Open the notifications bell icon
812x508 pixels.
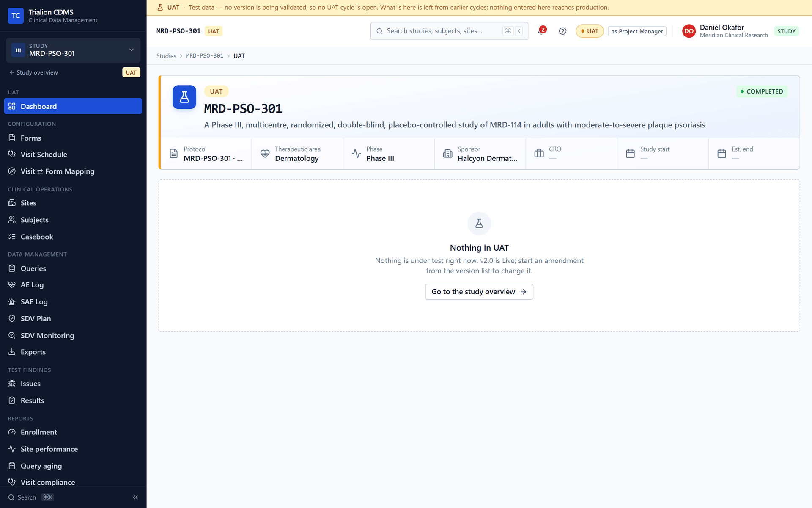pos(541,31)
